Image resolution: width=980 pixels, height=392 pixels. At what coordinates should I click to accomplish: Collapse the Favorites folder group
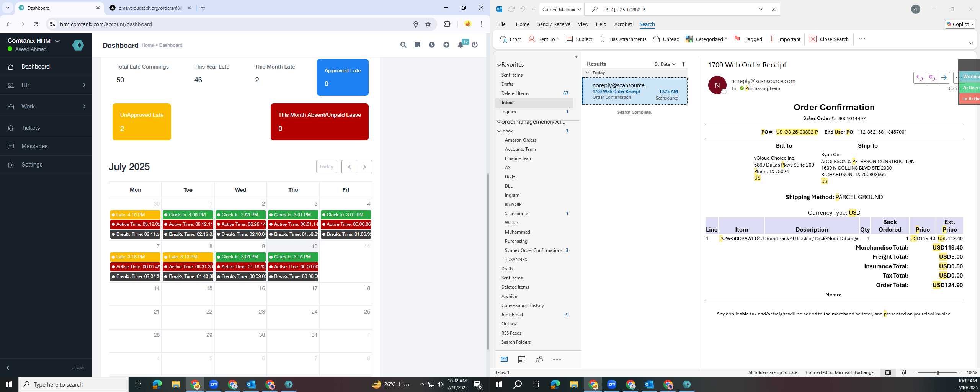tap(499, 65)
